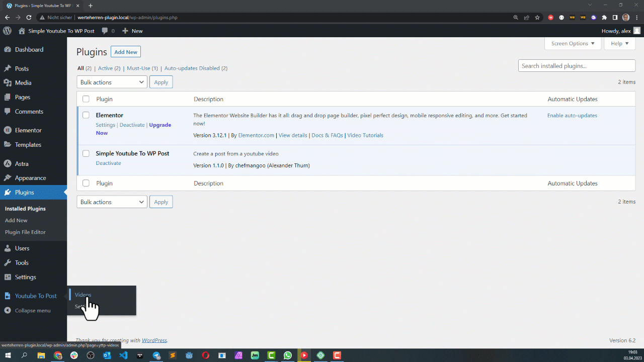
Task: Open Add New under Plugins submenu
Action: pyautogui.click(x=16, y=220)
